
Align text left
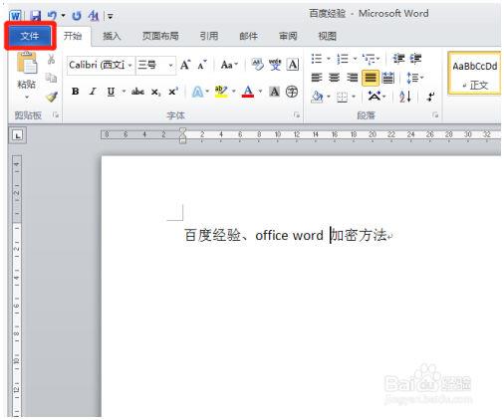tap(317, 78)
